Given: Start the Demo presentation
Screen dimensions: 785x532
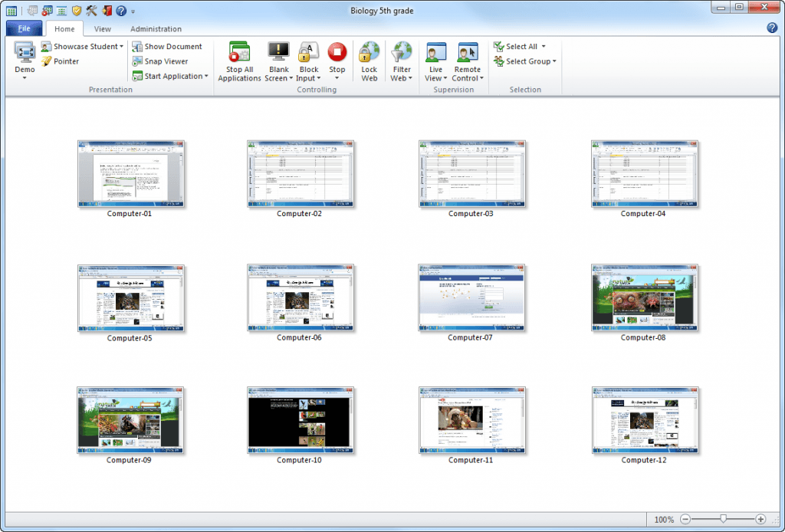Looking at the screenshot, I should click(x=25, y=57).
